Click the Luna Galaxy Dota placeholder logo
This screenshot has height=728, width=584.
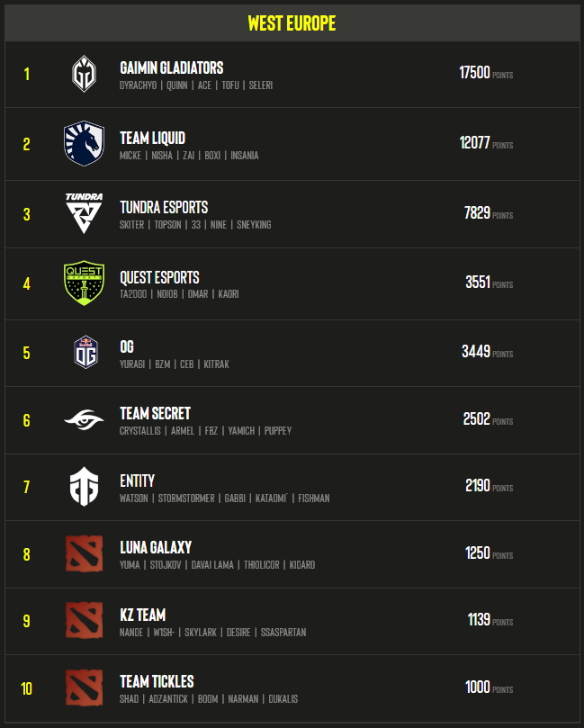(x=84, y=553)
